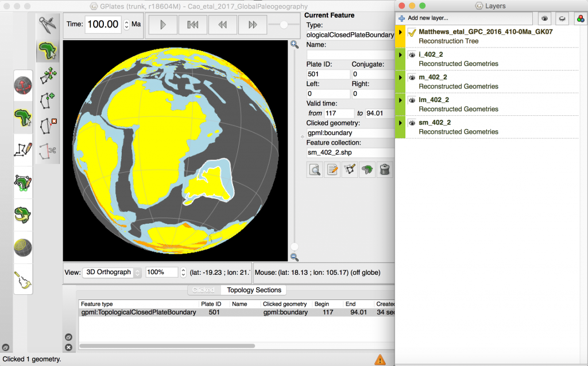Image resolution: width=588 pixels, height=366 pixels.
Task: Switch to the Clicked tab
Action: 203,290
